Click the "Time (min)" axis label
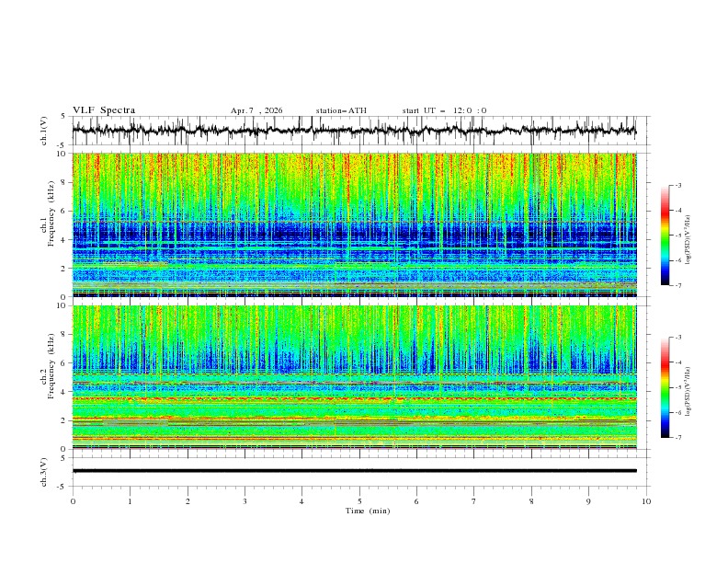Image resolution: width=728 pixels, height=563 pixels. pyautogui.click(x=368, y=511)
